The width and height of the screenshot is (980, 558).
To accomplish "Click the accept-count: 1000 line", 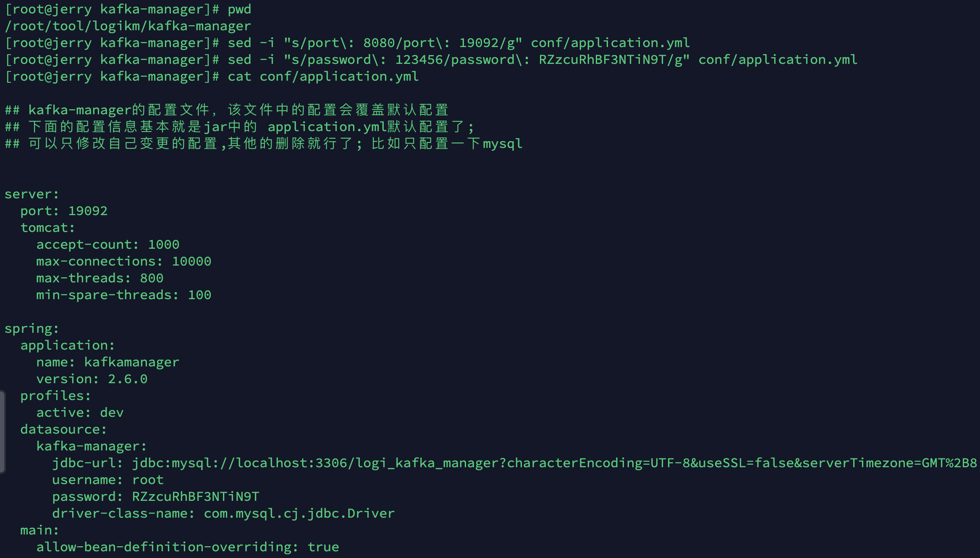I will (x=107, y=245).
